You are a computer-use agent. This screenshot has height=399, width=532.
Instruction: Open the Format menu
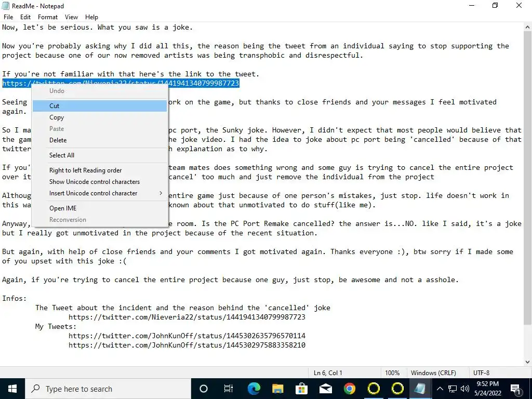tap(47, 17)
